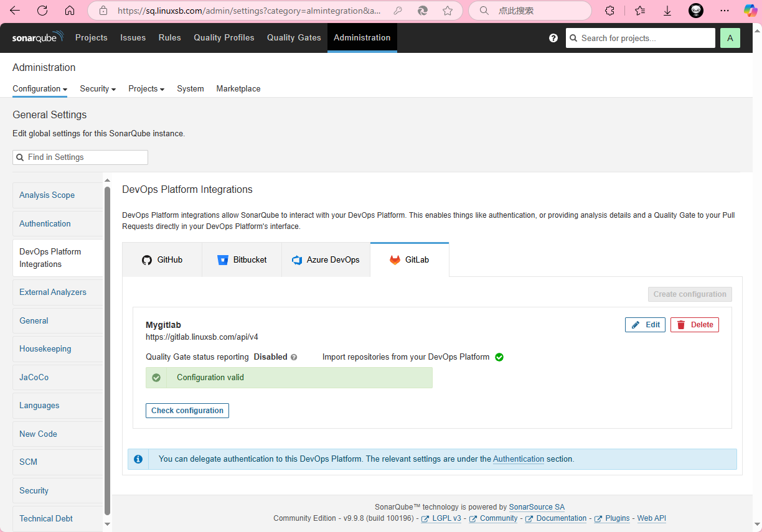Click the browser search box
Viewport: 762px width, 532px height.
530,11
